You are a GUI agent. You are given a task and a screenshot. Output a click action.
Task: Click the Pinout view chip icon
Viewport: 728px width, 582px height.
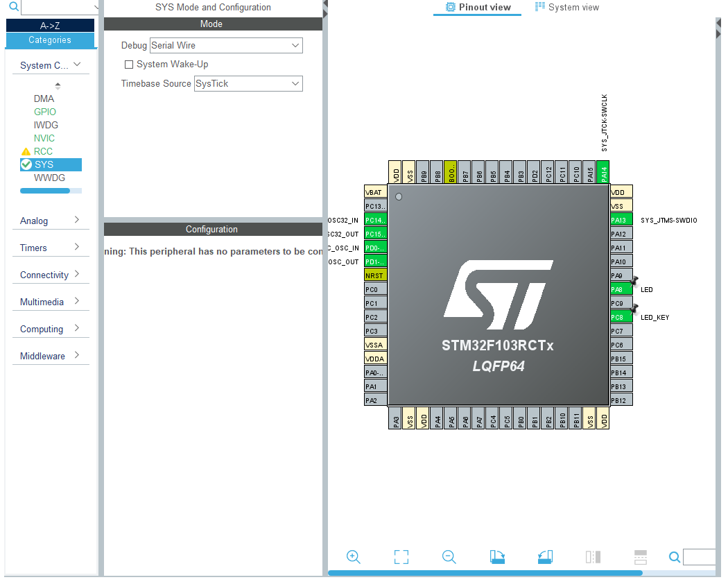(x=450, y=7)
